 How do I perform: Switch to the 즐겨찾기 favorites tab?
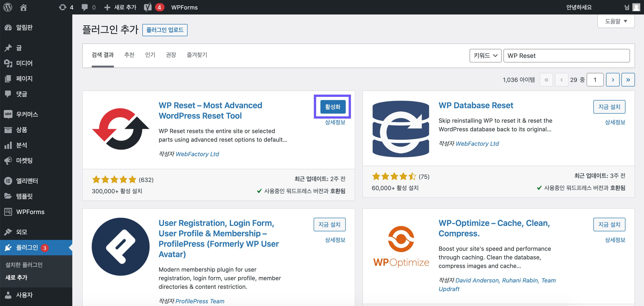point(197,55)
